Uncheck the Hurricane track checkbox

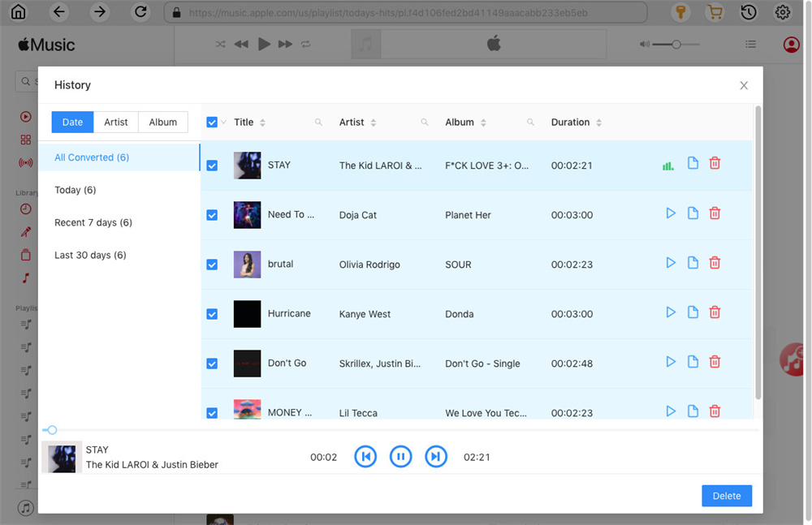coord(212,314)
